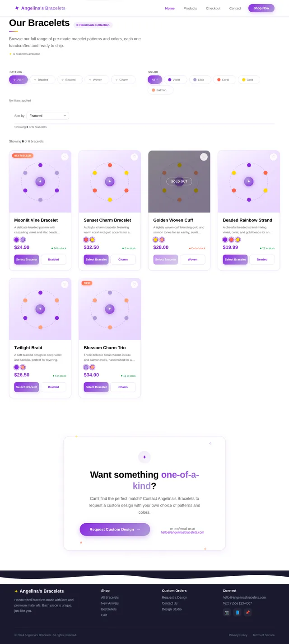Open the Instagram camera icon in footer

pos(227,612)
